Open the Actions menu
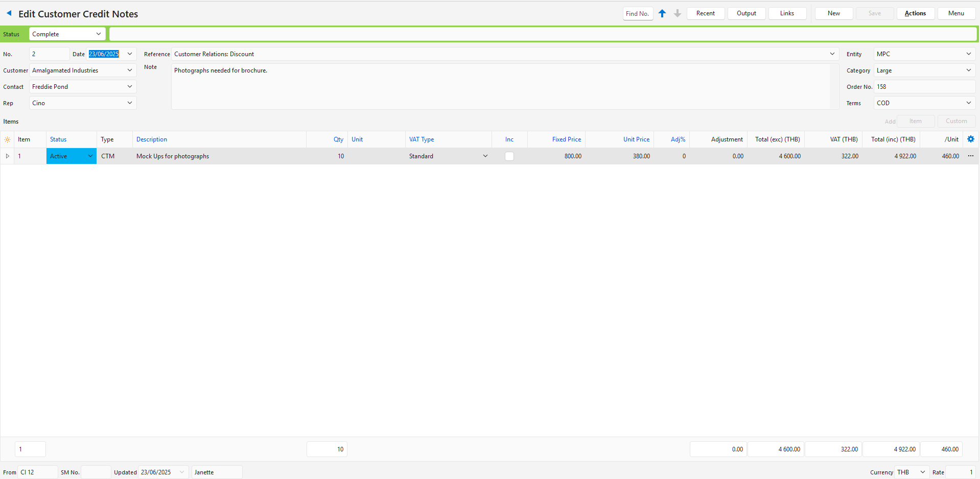980x479 pixels. (915, 13)
